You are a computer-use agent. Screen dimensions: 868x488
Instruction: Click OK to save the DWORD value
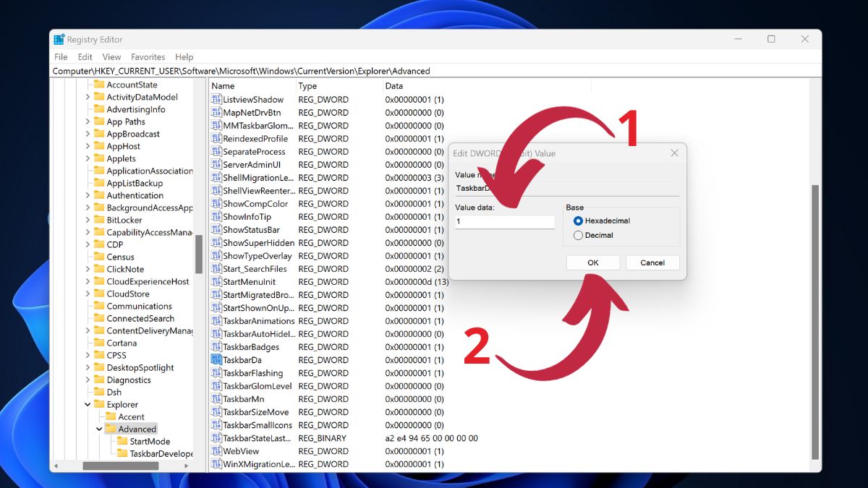(x=592, y=262)
